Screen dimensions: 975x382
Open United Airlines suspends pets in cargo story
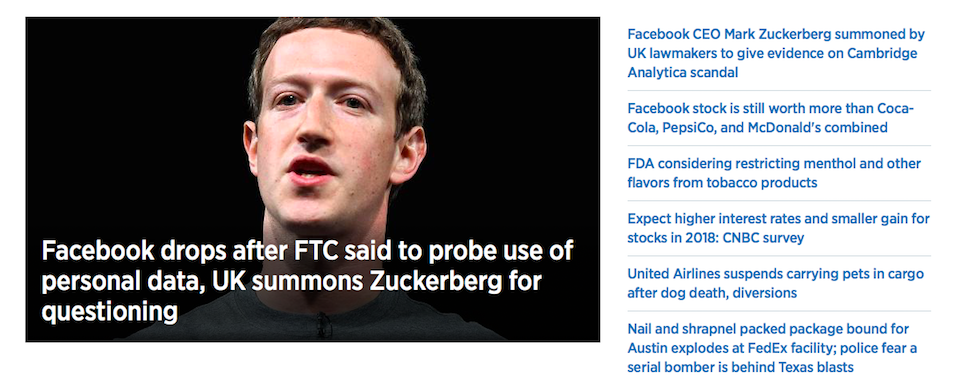[x=775, y=283]
